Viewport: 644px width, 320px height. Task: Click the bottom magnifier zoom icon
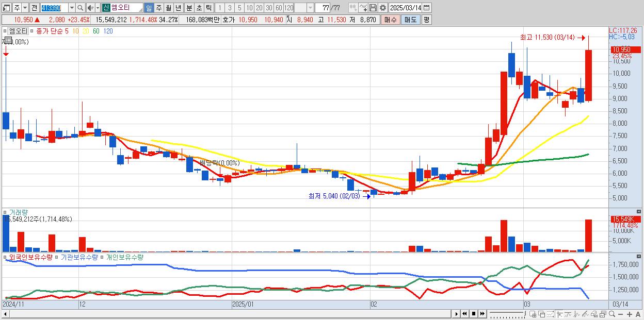pos(612,314)
